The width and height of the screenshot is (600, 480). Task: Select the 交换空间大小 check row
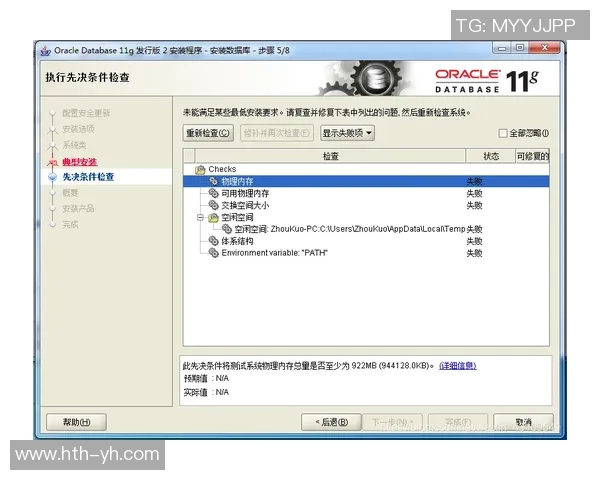[x=366, y=205]
